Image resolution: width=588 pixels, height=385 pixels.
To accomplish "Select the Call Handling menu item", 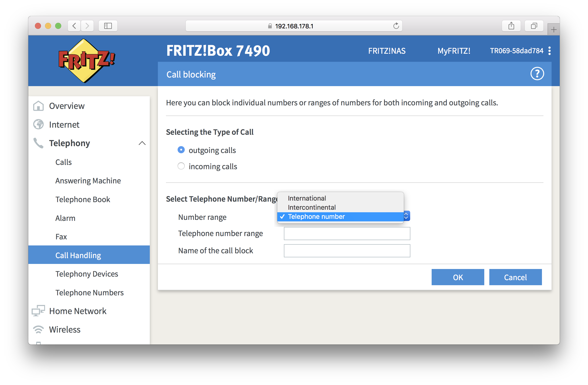I will point(89,255).
